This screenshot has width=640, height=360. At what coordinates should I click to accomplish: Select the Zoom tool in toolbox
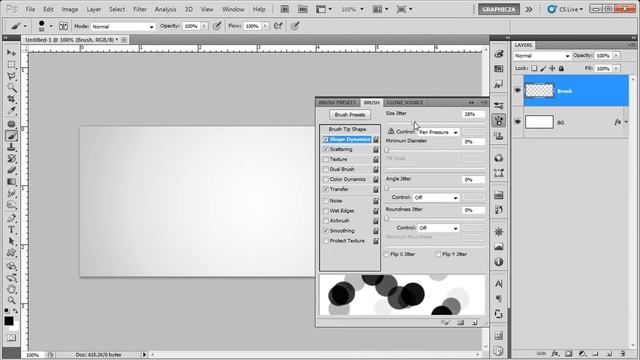[x=11, y=300]
